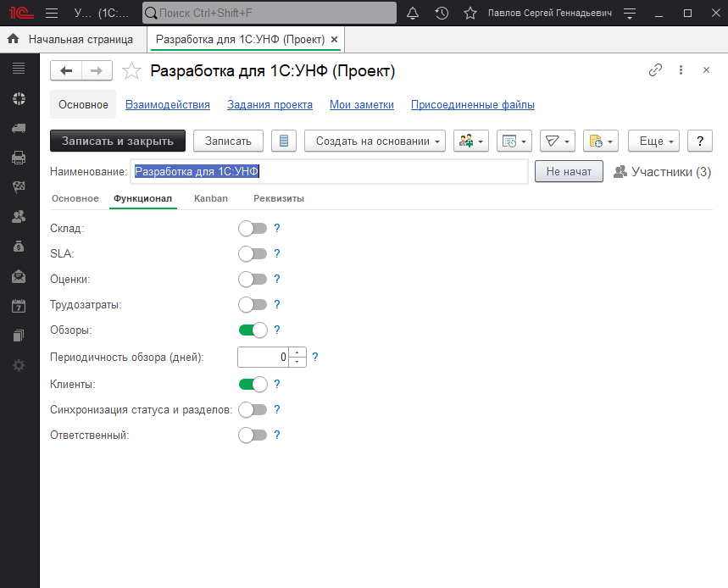The image size is (728, 588).
Task: Toggle the SLA switch
Action: 253,254
